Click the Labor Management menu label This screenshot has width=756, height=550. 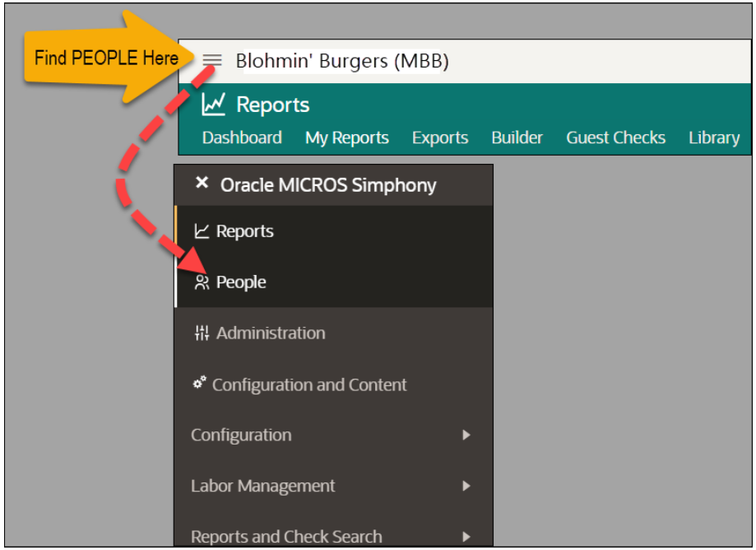tap(262, 486)
